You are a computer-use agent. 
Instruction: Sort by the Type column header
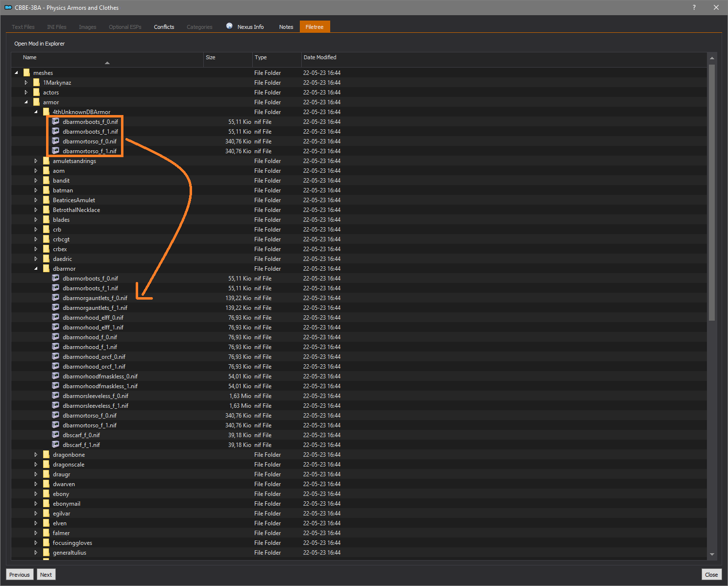277,60
